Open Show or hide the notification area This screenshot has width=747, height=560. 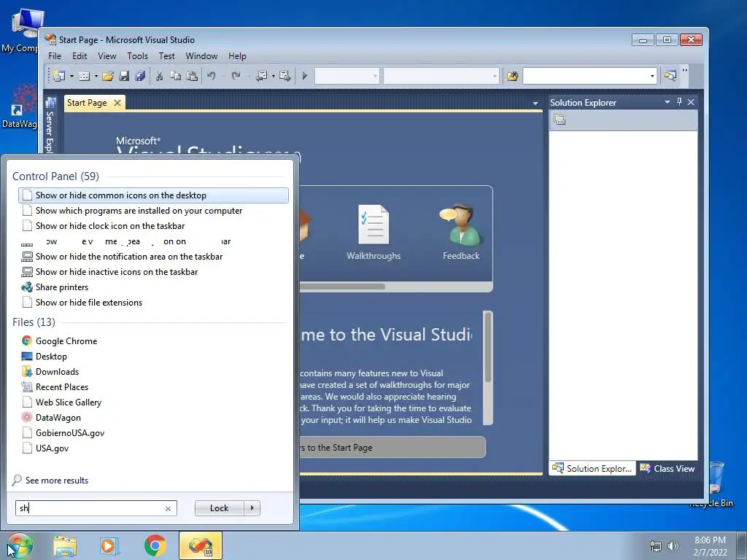[153, 257]
